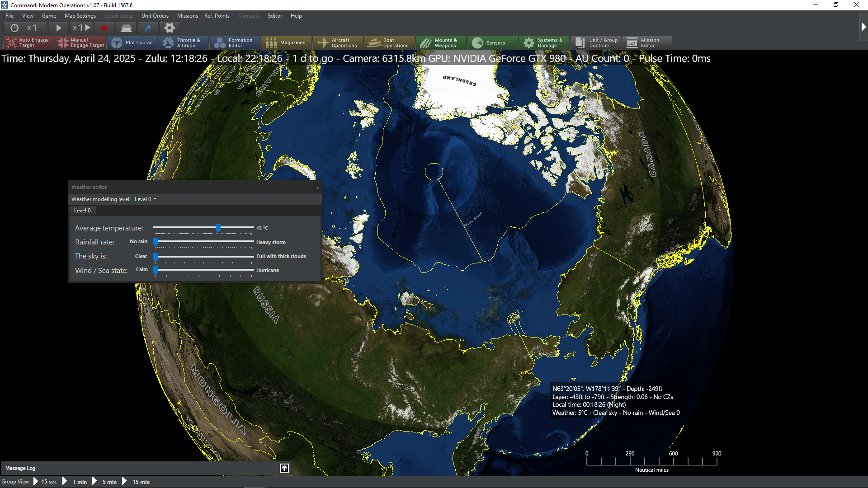Click the Average temperature slider handle

coord(218,228)
